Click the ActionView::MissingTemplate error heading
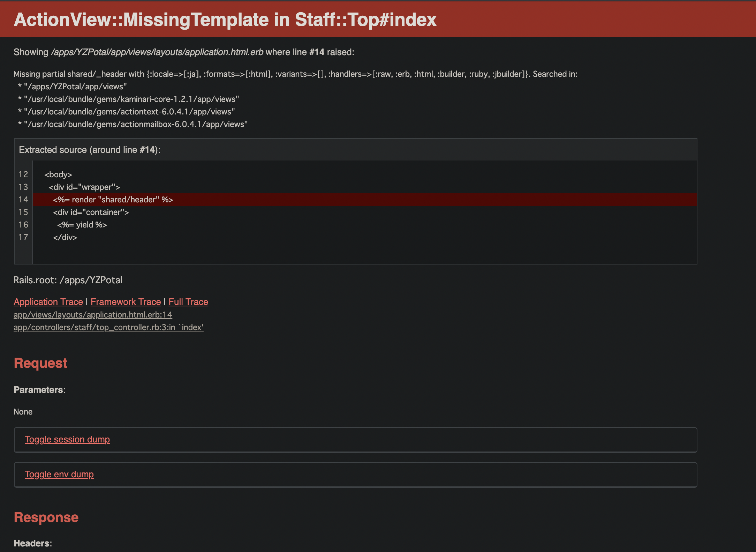This screenshot has width=756, height=552. tap(225, 20)
